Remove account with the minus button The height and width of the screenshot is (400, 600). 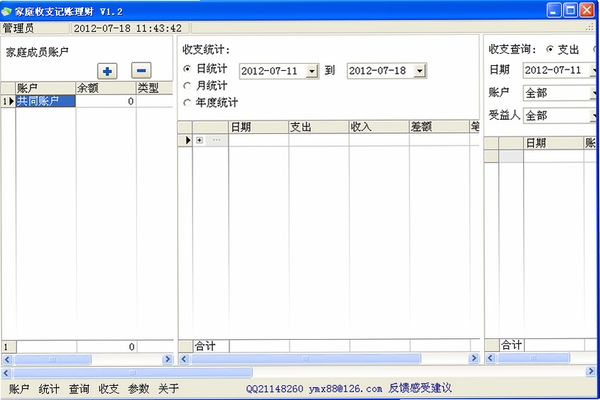141,70
